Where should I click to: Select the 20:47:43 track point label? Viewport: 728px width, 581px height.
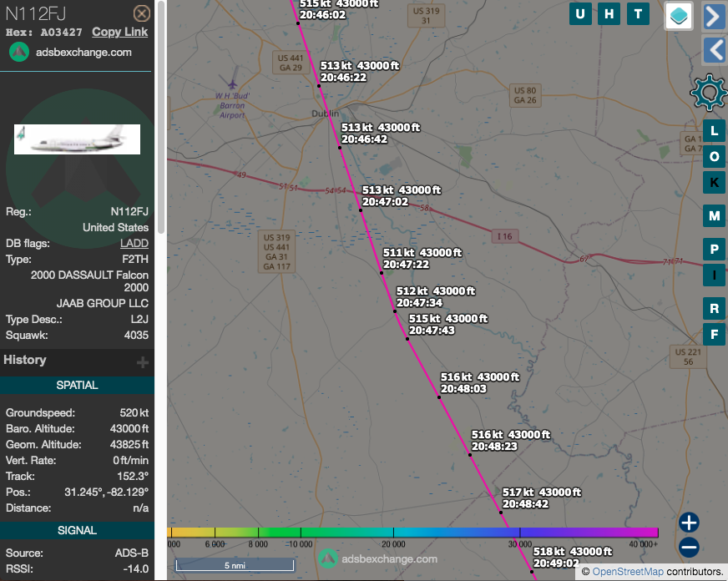tap(448, 325)
